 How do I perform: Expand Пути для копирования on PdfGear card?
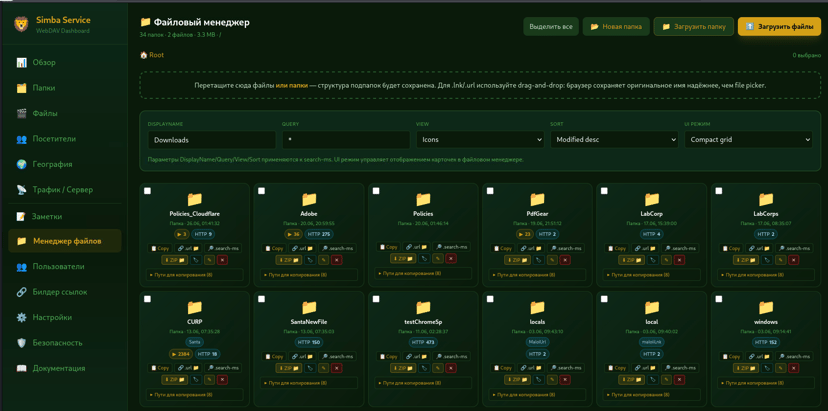537,275
